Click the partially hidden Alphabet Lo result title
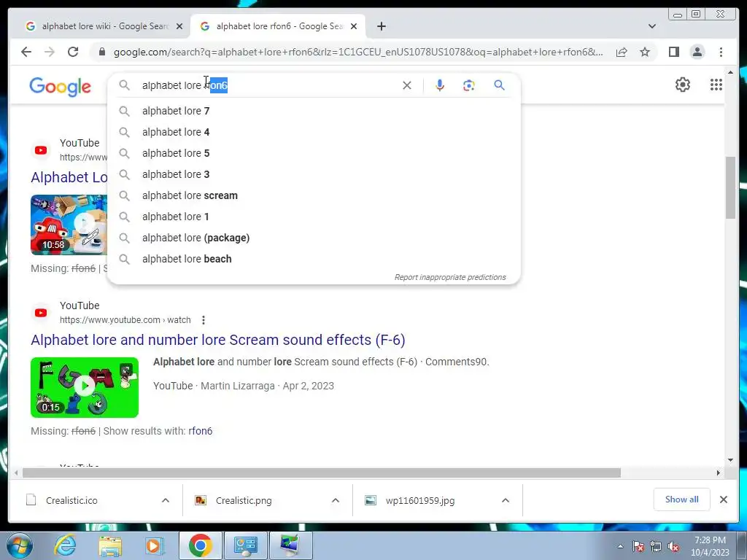Viewport: 747px width, 560px height. [x=69, y=177]
